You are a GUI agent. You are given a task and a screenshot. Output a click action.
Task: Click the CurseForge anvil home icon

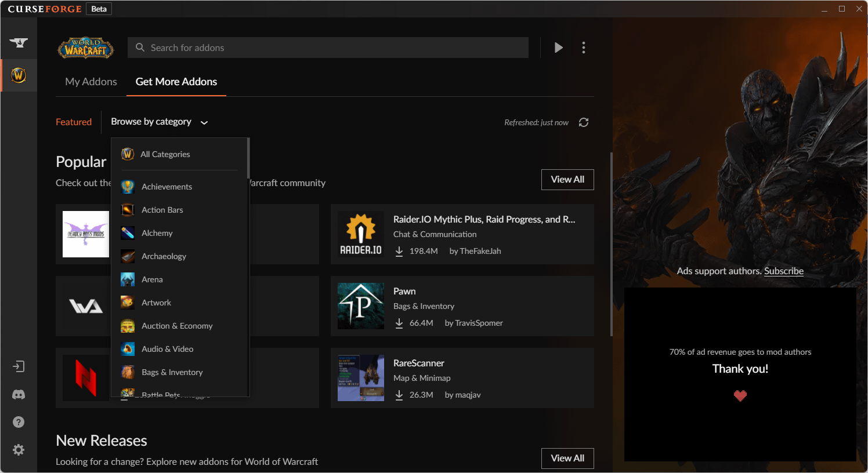[x=19, y=42]
